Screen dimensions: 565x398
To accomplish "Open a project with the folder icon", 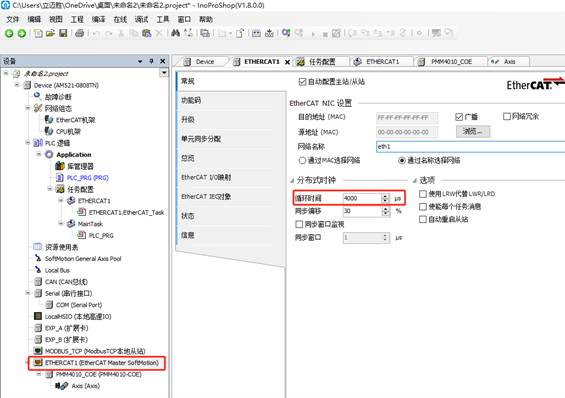I will coord(50,33).
